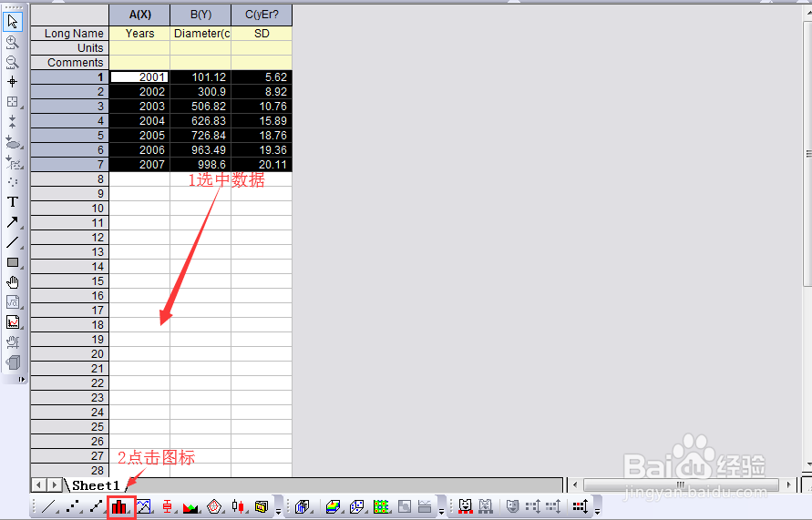Click the Insert Graph icon

(13, 322)
